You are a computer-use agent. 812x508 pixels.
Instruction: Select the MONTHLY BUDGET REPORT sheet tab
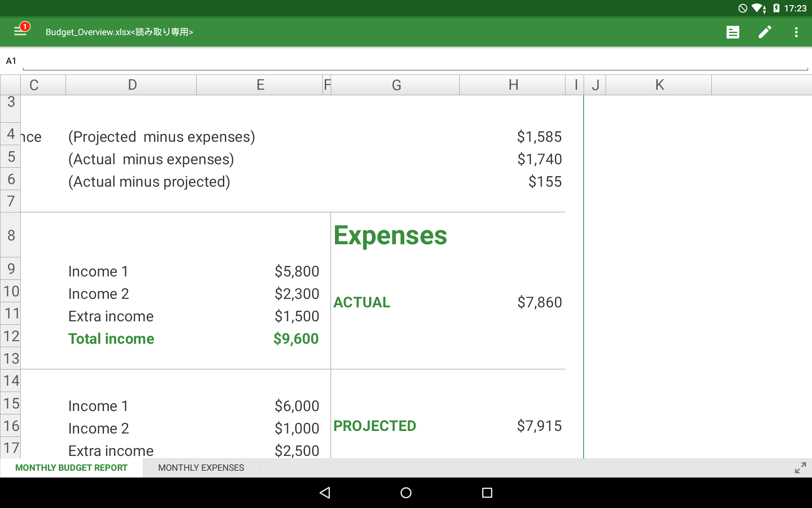[x=71, y=468]
